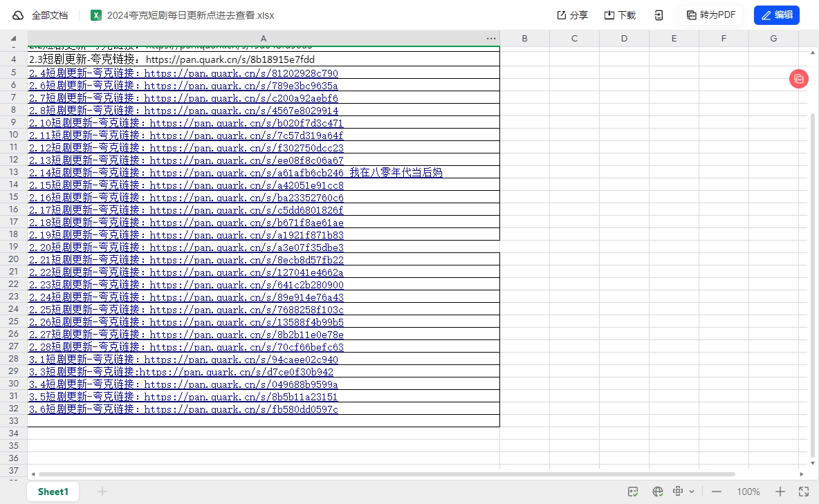
Task: Convert file using 转为PDF button
Action: pyautogui.click(x=711, y=15)
